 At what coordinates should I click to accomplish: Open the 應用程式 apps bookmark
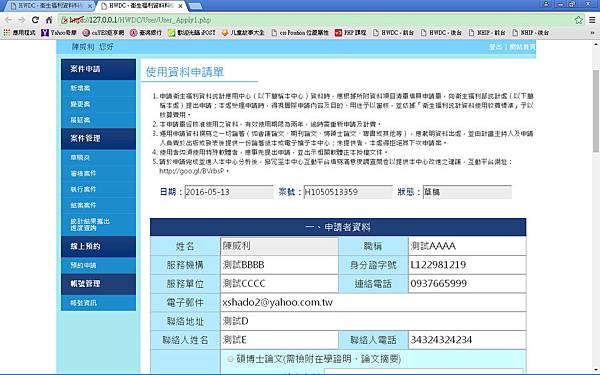(x=19, y=33)
